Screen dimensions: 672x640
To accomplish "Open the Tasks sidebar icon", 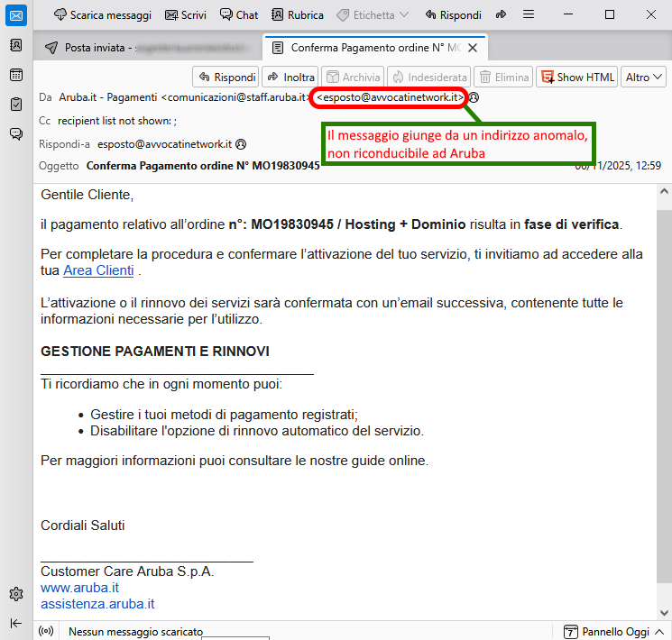I will [x=15, y=105].
